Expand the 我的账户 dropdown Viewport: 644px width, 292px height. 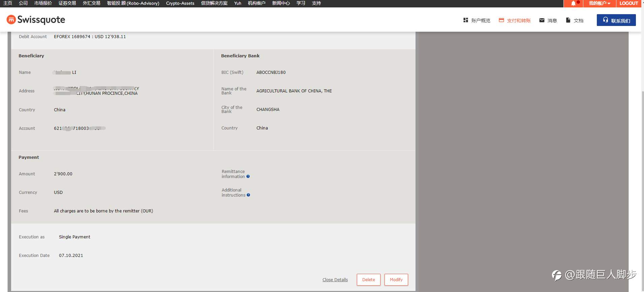tap(599, 3)
